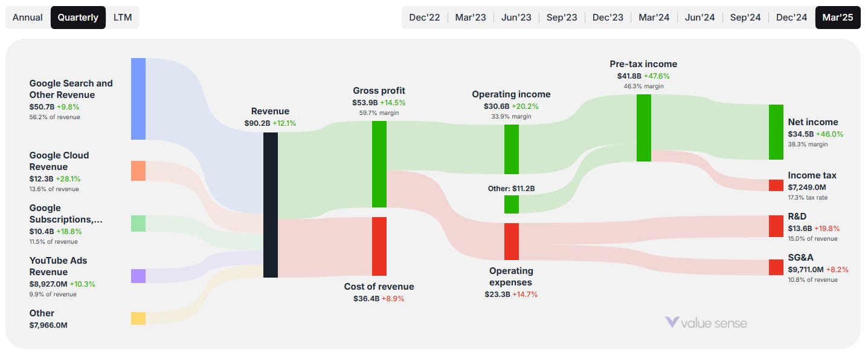Select the "15.0% of revenue" text
The width and height of the screenshot is (868, 355).
(813, 239)
